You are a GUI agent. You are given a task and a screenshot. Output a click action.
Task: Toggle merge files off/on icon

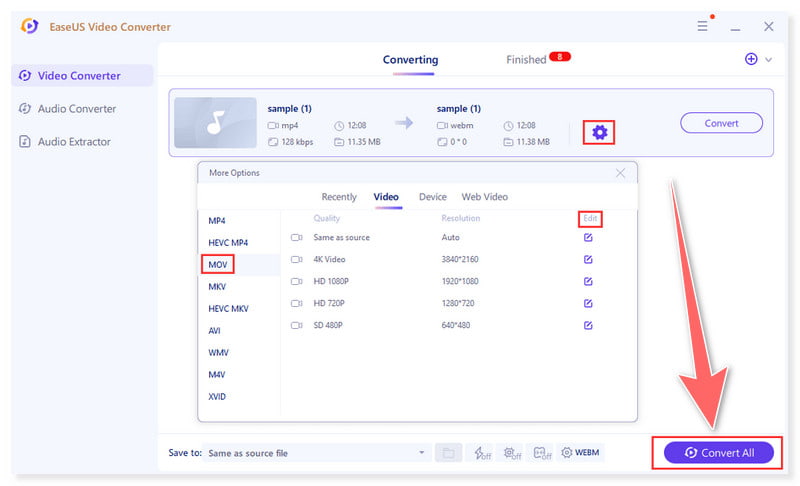pyautogui.click(x=541, y=453)
